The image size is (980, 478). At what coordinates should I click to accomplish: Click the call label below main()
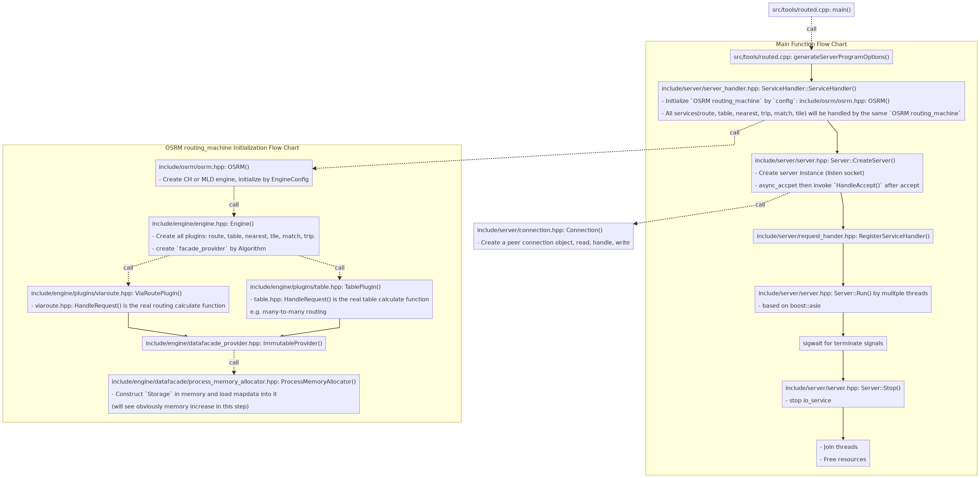point(811,29)
